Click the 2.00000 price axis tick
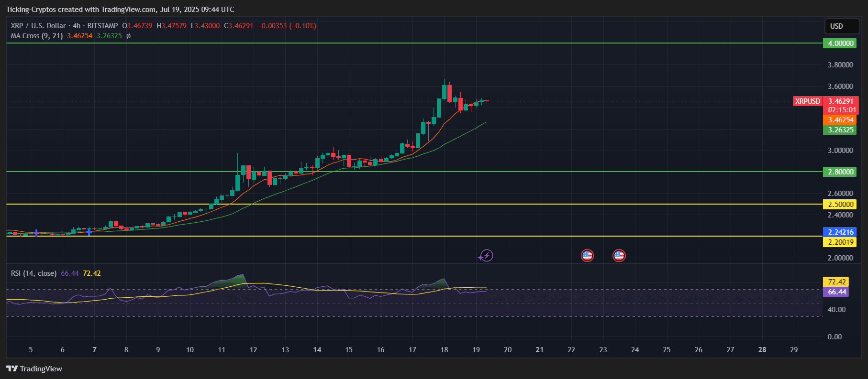Image resolution: width=868 pixels, height=379 pixels. [x=840, y=258]
